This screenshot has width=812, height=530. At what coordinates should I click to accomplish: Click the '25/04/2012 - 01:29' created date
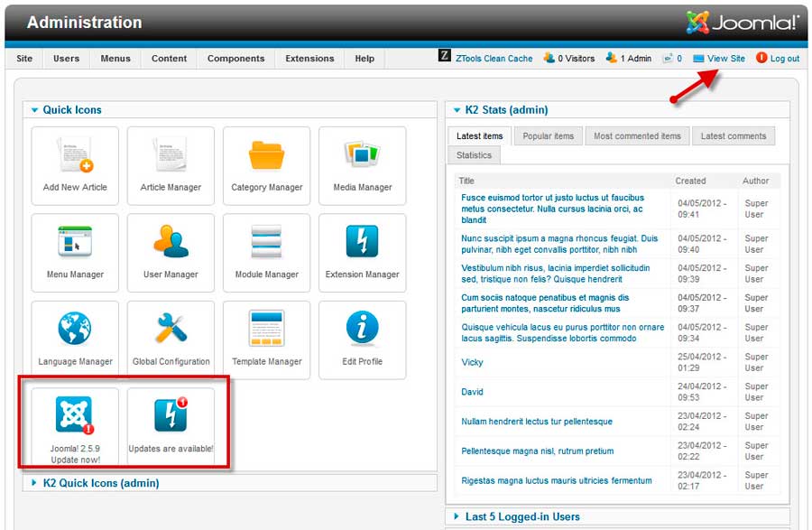[x=702, y=362]
